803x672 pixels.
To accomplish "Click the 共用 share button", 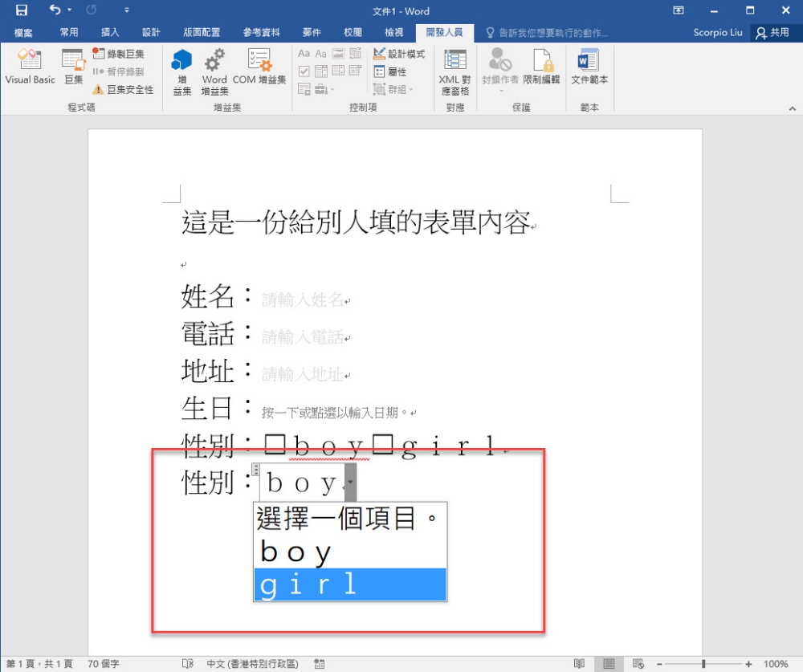I will (772, 33).
